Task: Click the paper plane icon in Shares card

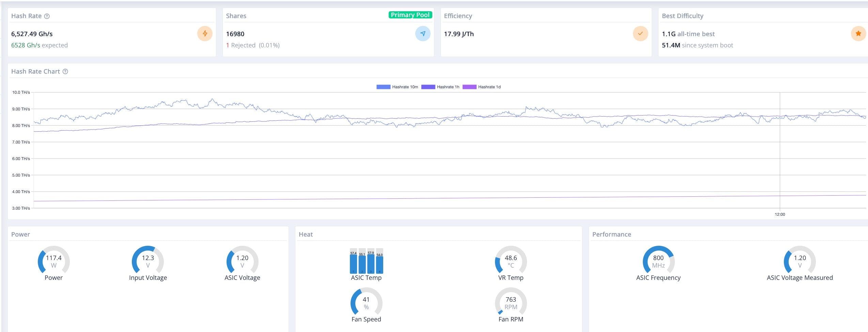Action: tap(422, 34)
